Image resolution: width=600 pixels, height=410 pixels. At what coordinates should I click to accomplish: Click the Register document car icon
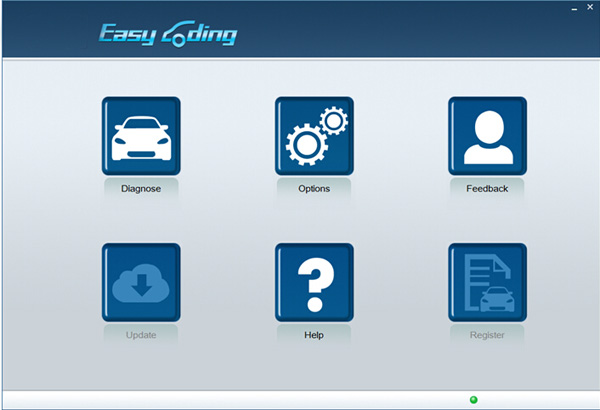coord(487,282)
